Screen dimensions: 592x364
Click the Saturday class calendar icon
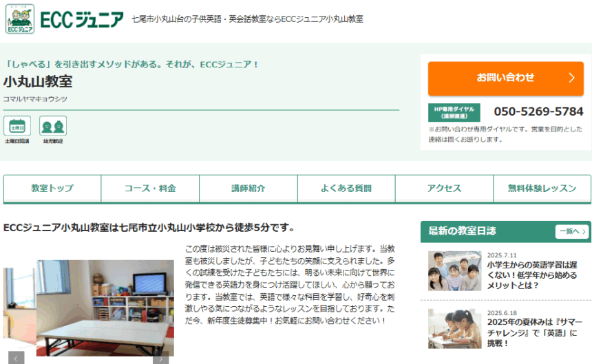tap(17, 126)
